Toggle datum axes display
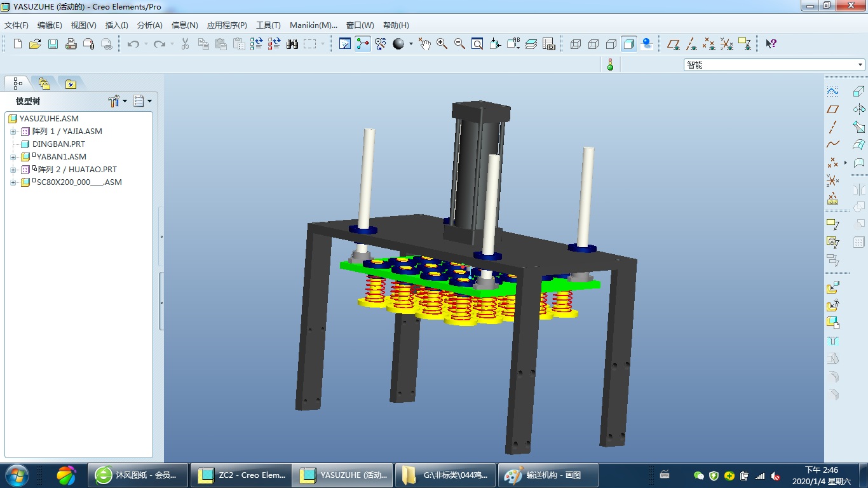Screen dimensions: 868x488 [x=691, y=44]
